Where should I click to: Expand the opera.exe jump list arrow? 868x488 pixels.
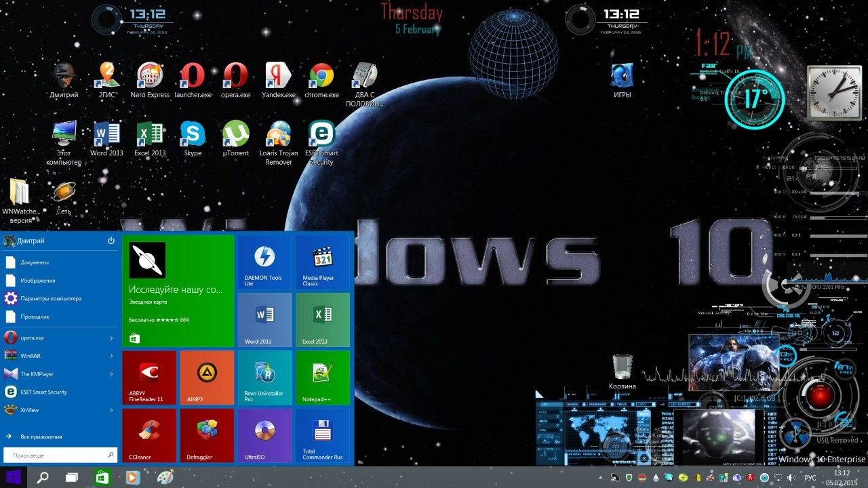[x=111, y=338]
